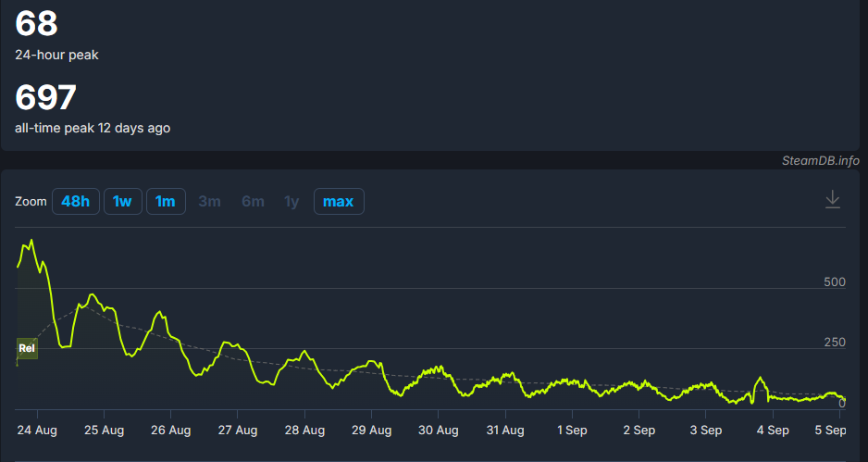The height and width of the screenshot is (462, 868).
Task: Open the chart download menu icon
Action: [833, 199]
